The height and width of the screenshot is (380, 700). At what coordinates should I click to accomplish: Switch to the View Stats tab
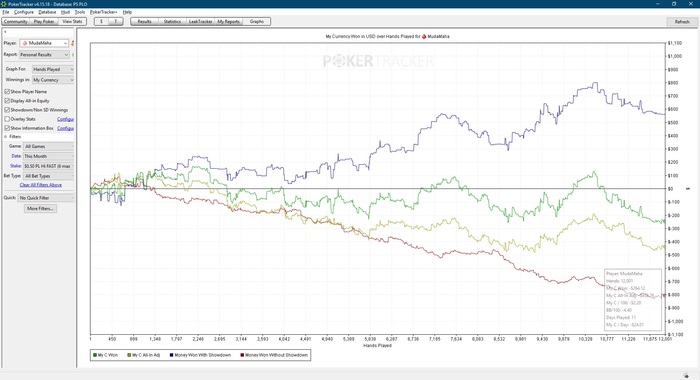tap(72, 21)
